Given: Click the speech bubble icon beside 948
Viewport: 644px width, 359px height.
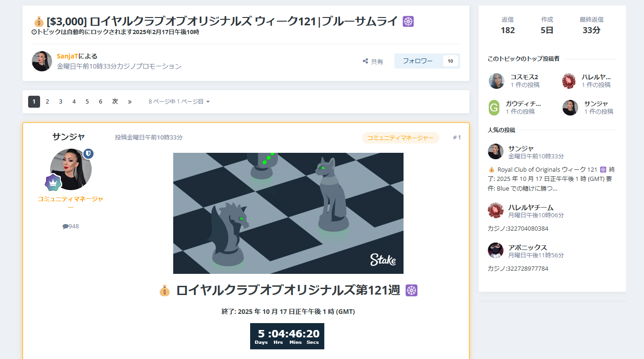Looking at the screenshot, I should point(65,226).
